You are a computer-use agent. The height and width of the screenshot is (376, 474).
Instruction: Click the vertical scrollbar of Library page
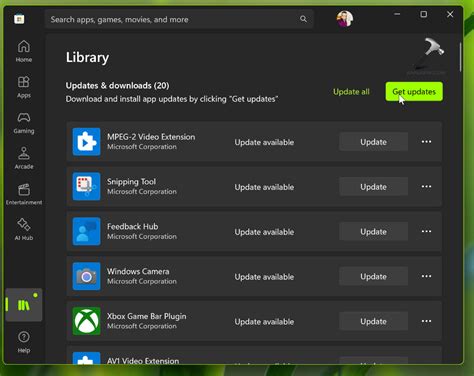pyautogui.click(x=461, y=57)
